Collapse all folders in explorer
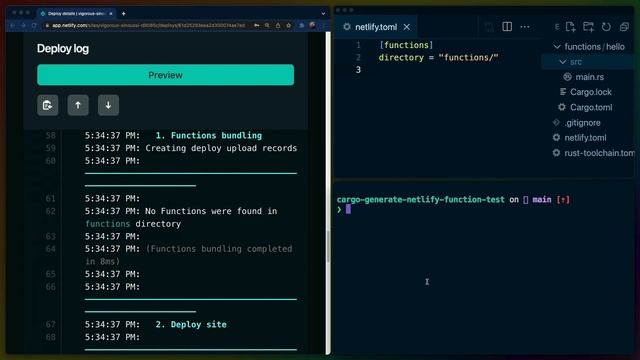This screenshot has width=640, height=360. pos(624,27)
